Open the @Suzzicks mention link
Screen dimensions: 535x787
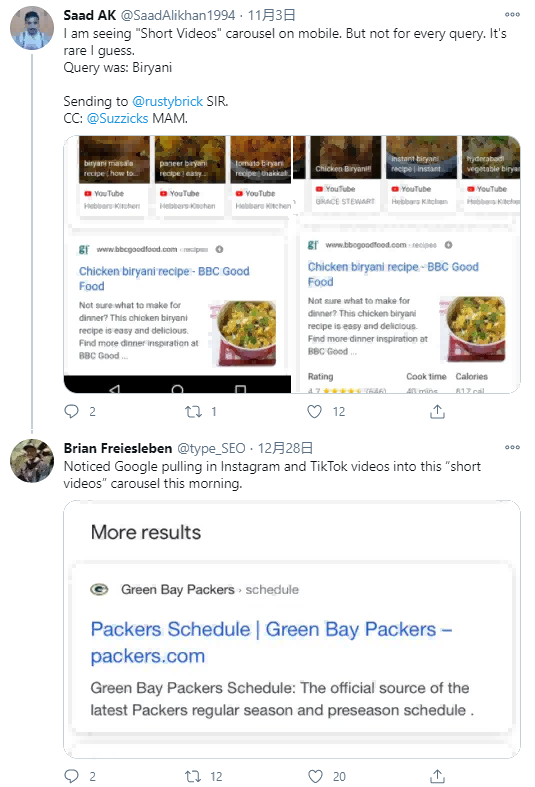(117, 118)
